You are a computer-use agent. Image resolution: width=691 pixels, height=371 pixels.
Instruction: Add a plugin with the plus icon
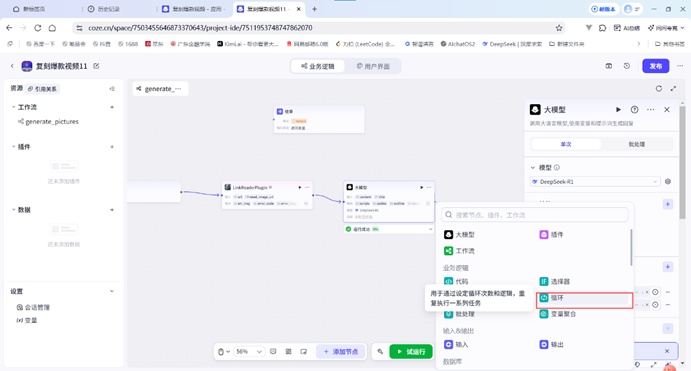click(x=112, y=147)
